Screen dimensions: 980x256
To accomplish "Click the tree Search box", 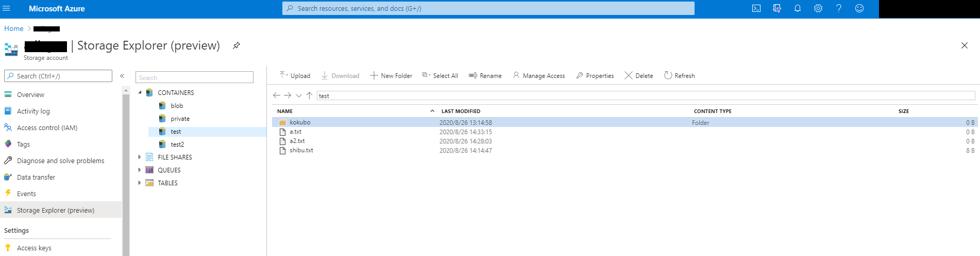I will (x=194, y=77).
